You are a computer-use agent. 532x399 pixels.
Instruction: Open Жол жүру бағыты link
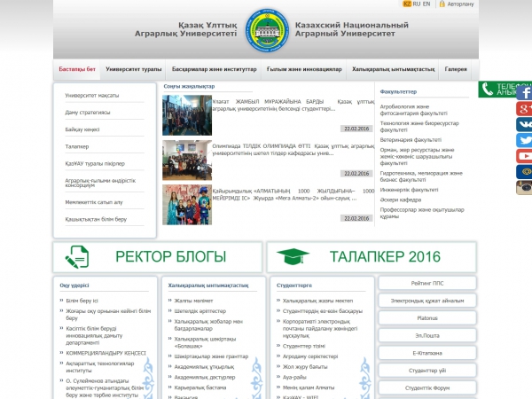[x=305, y=367]
